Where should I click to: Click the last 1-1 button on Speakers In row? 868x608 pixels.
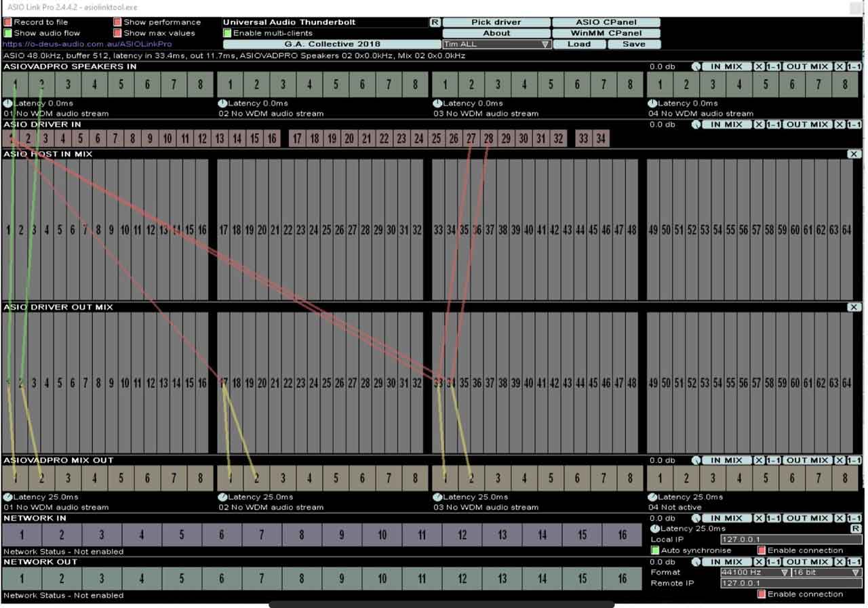tap(854, 67)
